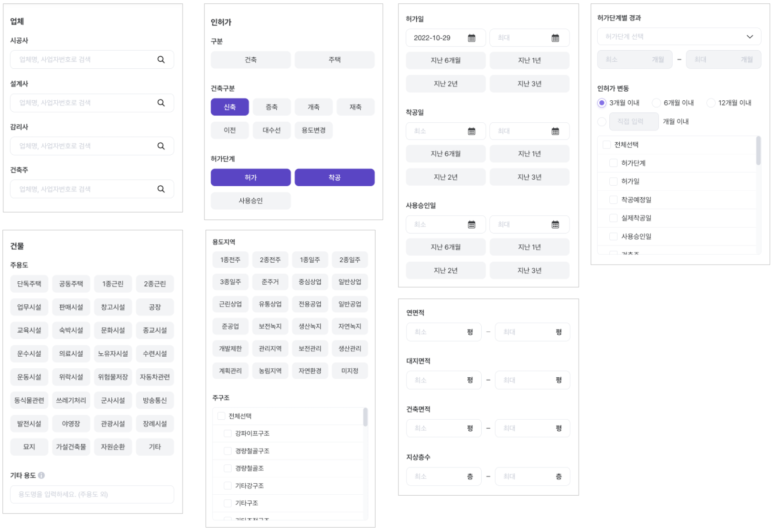
Task: Click 지난 6개월 under 허가일
Action: (446, 61)
